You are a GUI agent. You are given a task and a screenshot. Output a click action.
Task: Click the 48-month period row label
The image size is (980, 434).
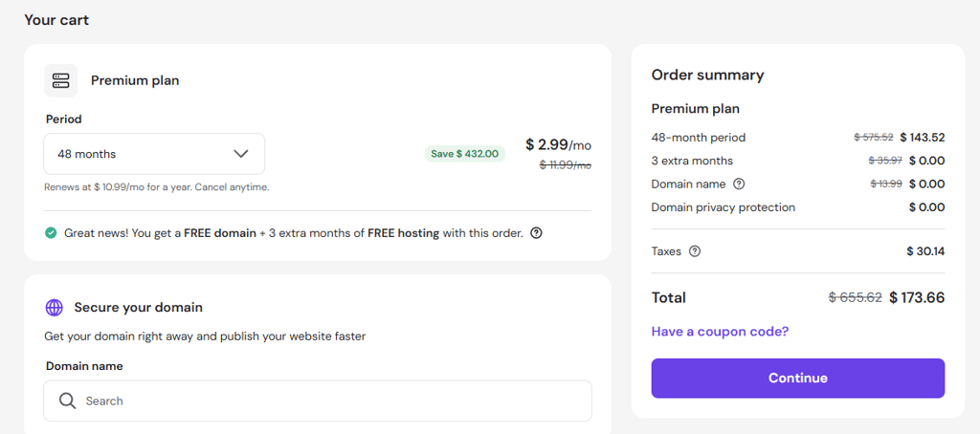tap(698, 138)
